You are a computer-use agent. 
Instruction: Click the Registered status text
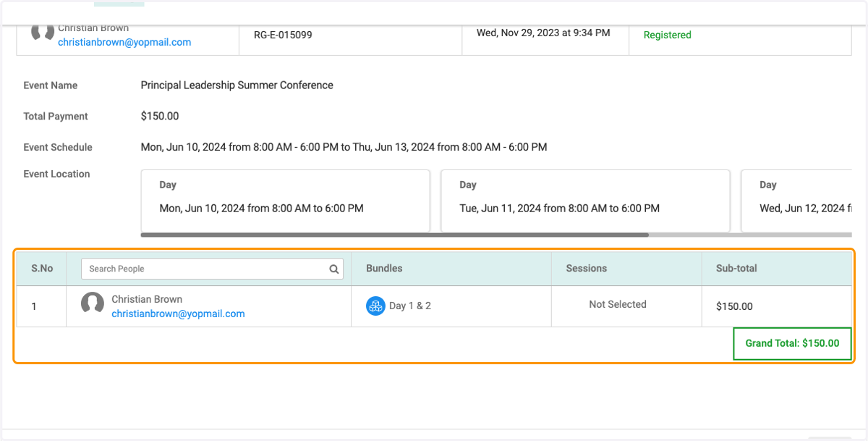click(x=668, y=35)
